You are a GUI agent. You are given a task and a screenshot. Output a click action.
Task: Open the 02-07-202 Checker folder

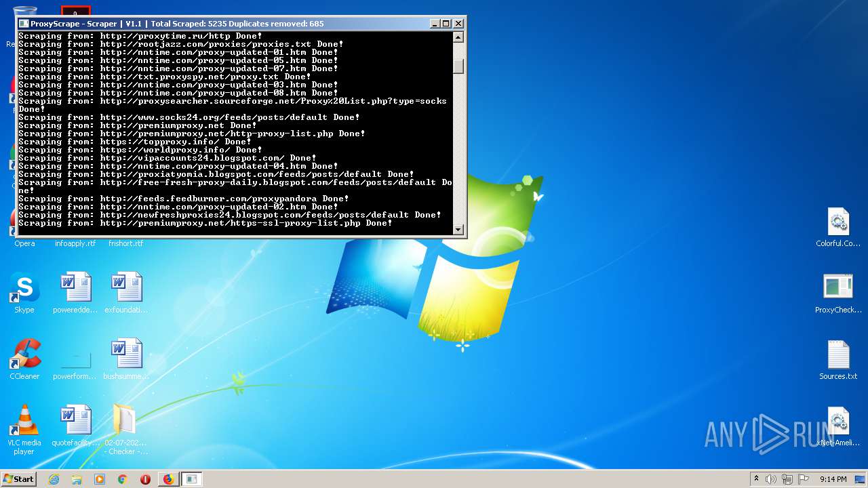(x=126, y=430)
